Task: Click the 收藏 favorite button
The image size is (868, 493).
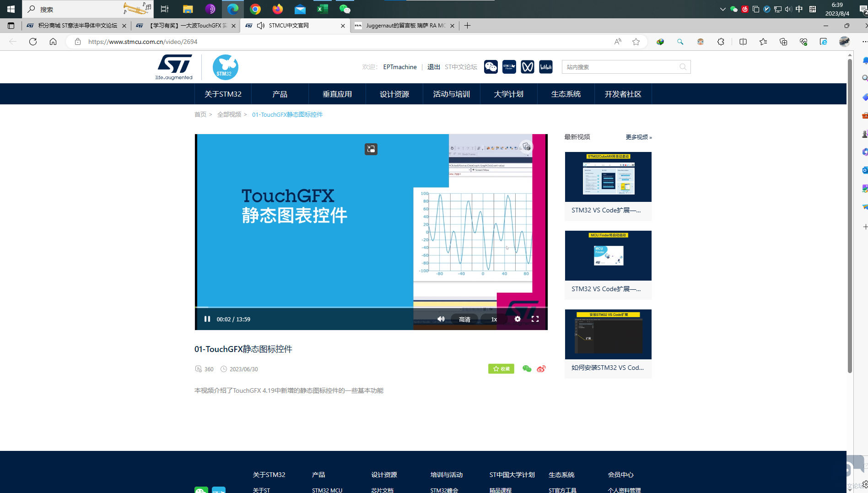Action: pos(501,369)
